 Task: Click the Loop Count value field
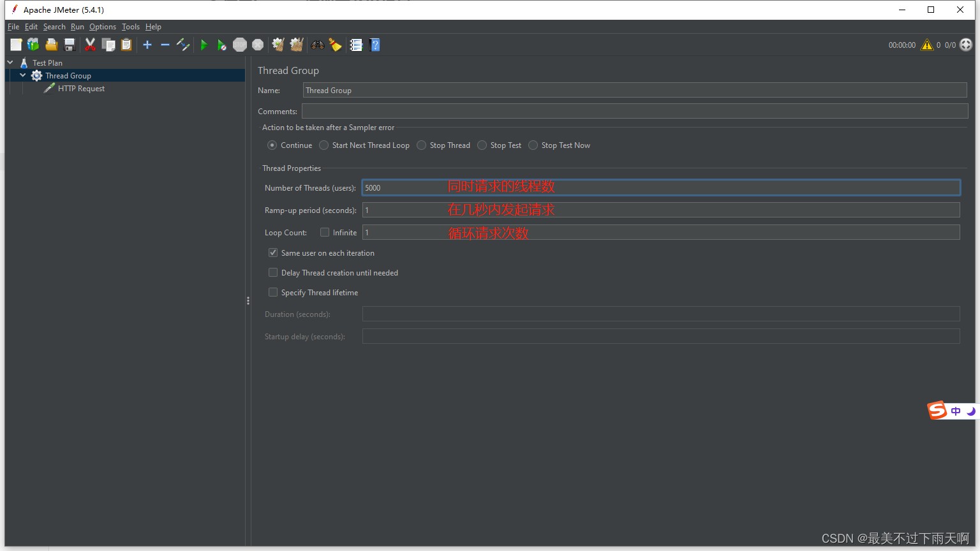(x=661, y=232)
